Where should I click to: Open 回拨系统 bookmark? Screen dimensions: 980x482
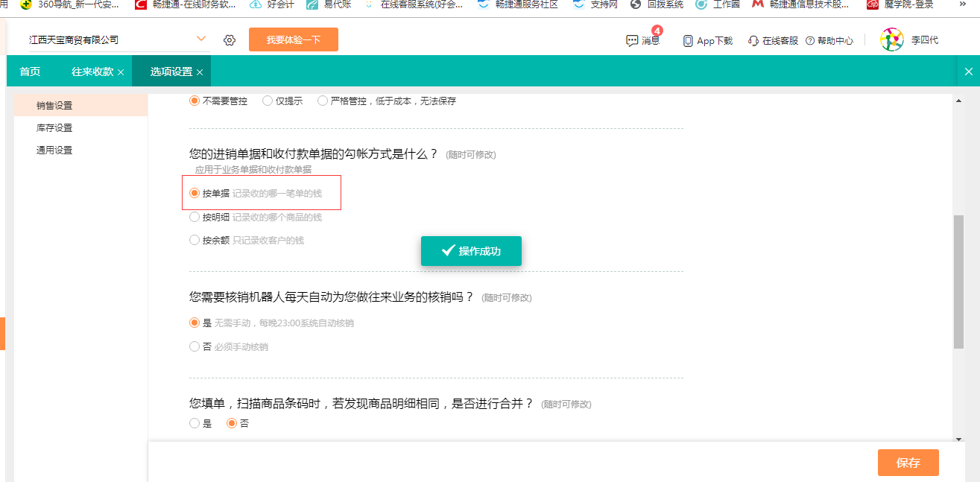point(657,4)
